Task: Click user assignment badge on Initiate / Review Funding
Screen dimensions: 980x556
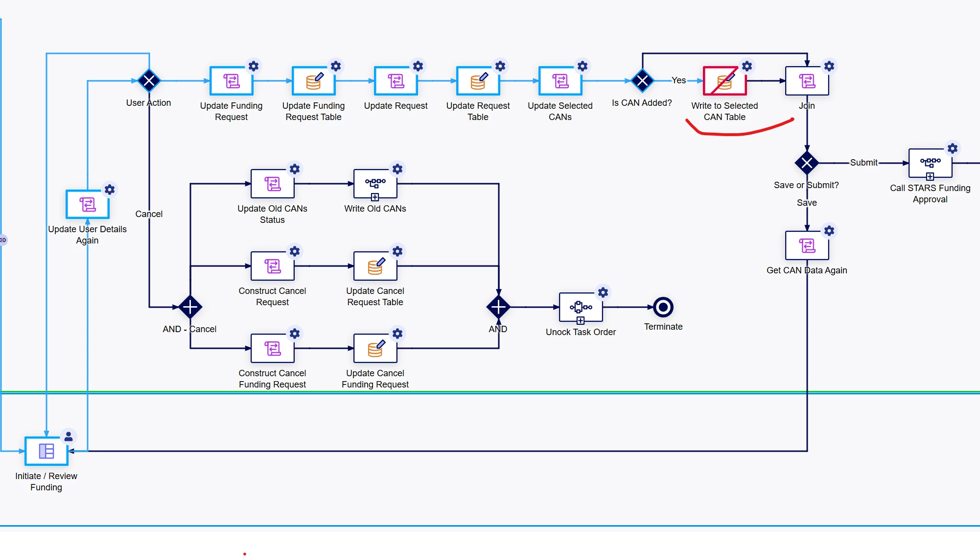Action: pyautogui.click(x=69, y=436)
